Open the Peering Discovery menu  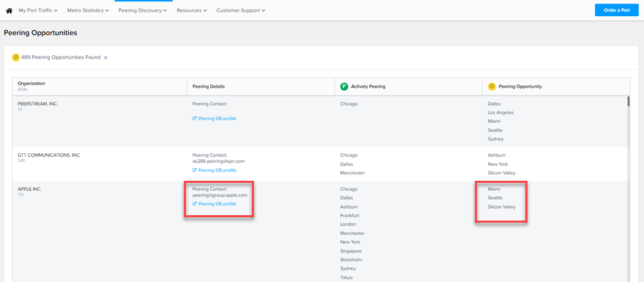click(143, 11)
